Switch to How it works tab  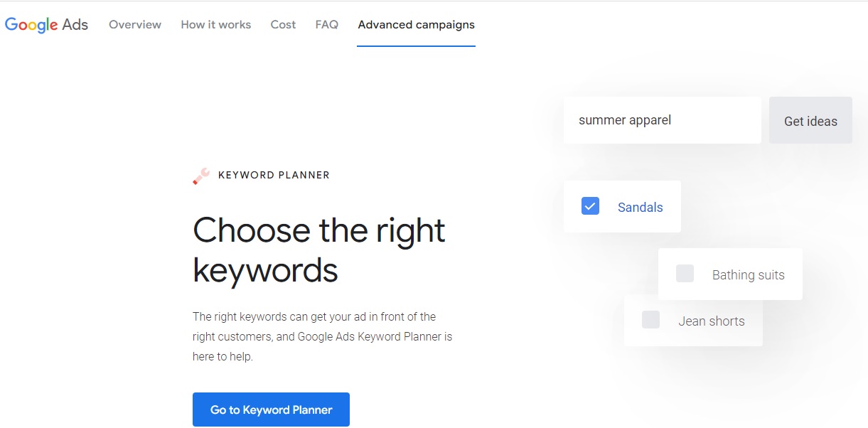pos(215,25)
